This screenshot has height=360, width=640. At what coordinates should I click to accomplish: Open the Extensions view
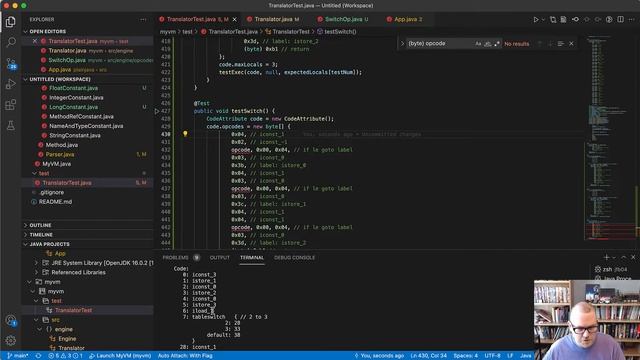tap(11, 104)
